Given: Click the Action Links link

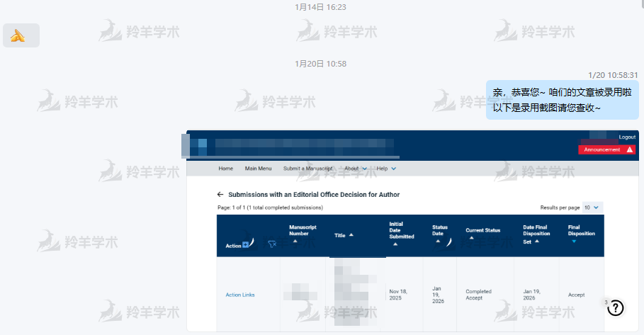Looking at the screenshot, I should click(239, 295).
